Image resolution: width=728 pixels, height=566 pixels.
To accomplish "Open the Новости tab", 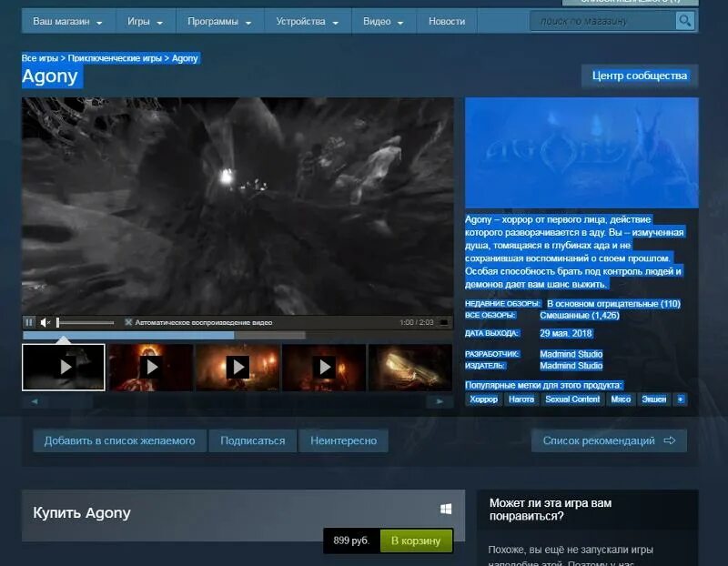I will [x=447, y=21].
